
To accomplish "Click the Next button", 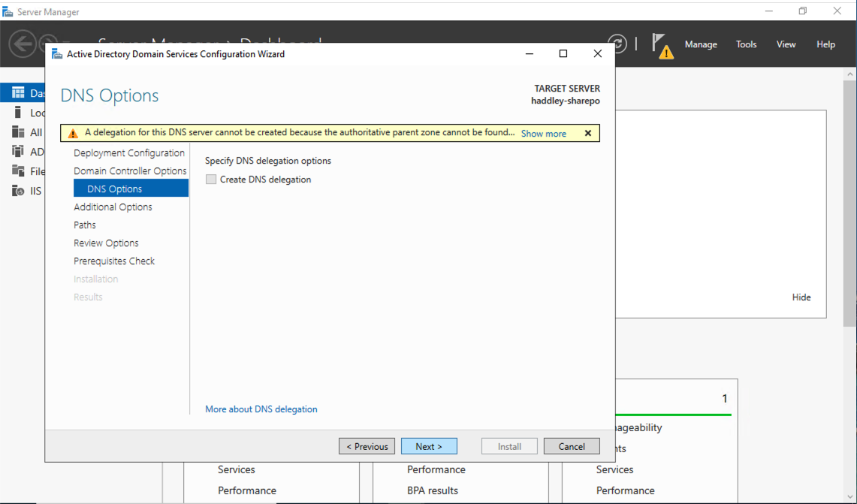I will (x=429, y=447).
